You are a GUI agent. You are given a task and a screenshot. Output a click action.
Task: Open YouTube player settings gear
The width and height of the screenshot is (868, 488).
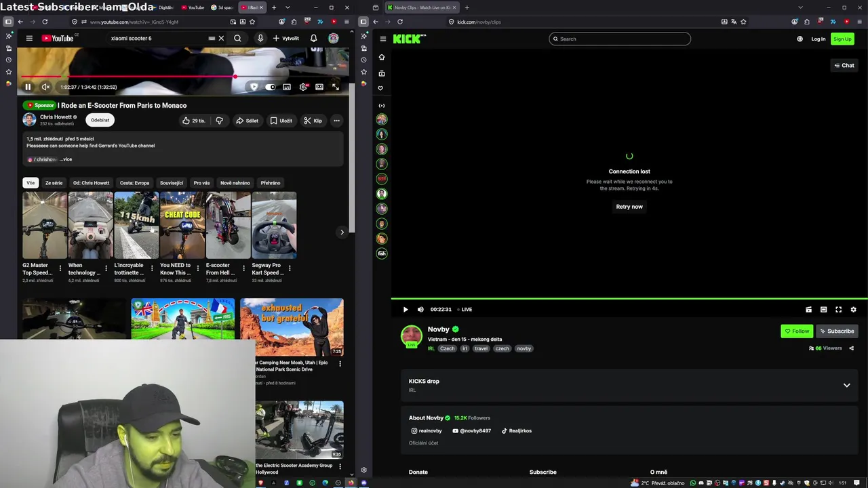point(303,87)
